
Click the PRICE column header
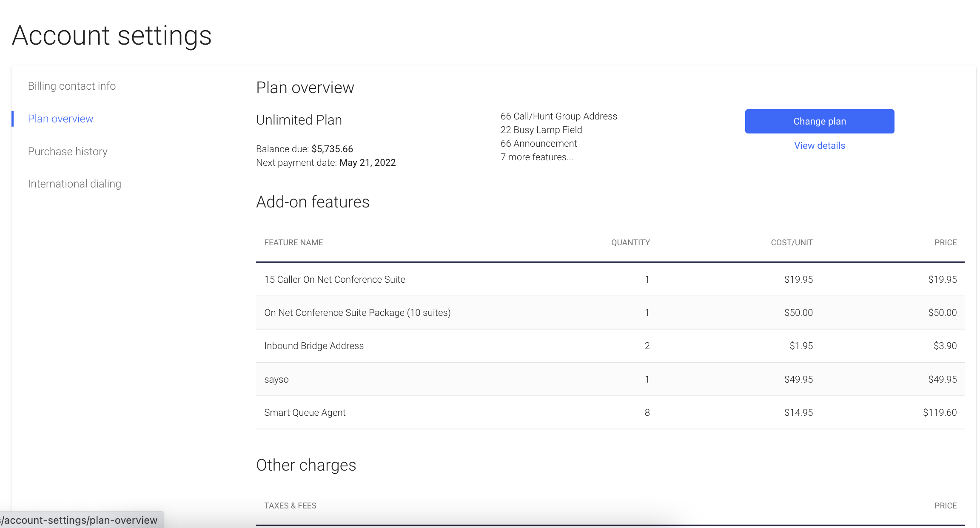pyautogui.click(x=946, y=242)
